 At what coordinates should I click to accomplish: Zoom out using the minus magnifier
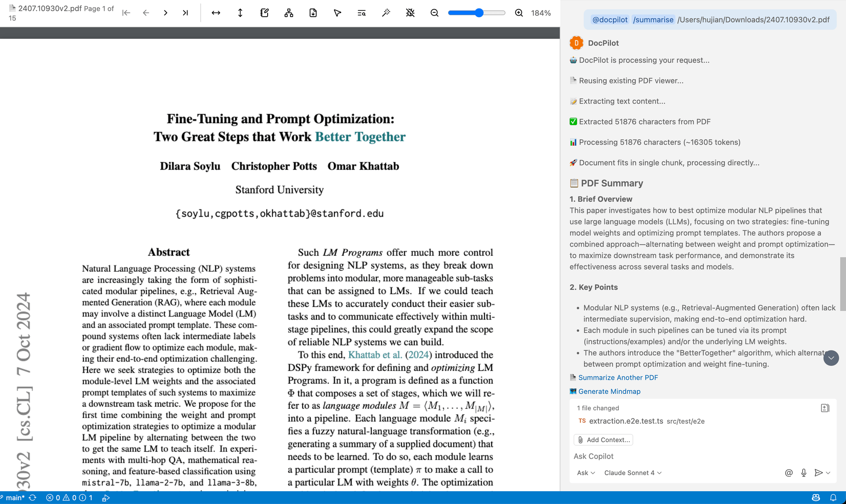pos(434,13)
